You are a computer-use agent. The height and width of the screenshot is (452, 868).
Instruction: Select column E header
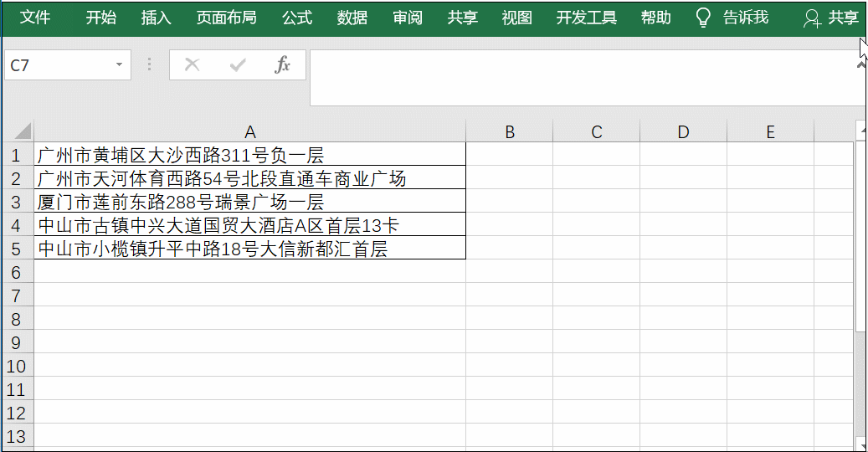click(x=770, y=131)
